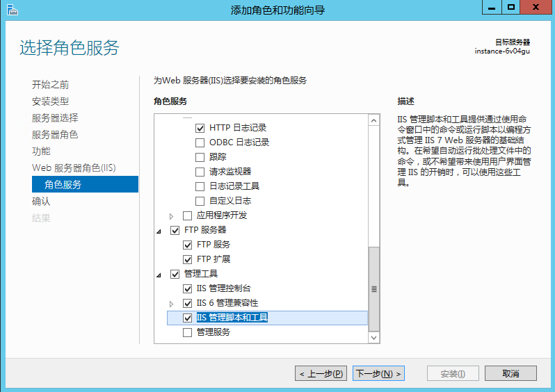Click the scroll down arrow of role list

[373, 338]
